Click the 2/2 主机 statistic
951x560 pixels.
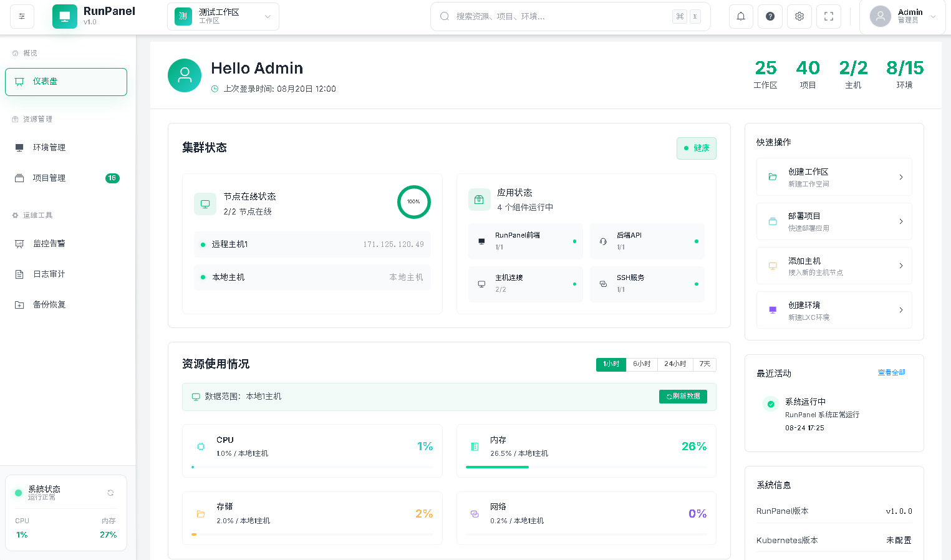(x=853, y=75)
